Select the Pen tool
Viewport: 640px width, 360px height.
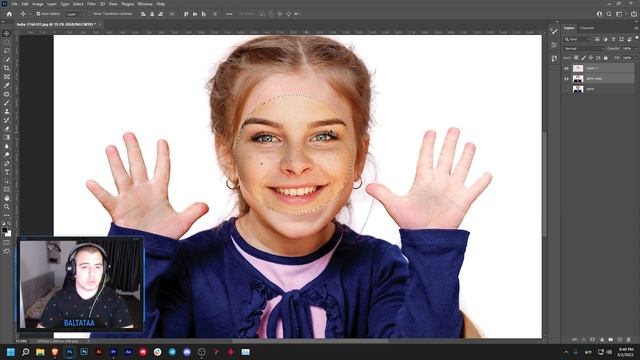[x=7, y=163]
